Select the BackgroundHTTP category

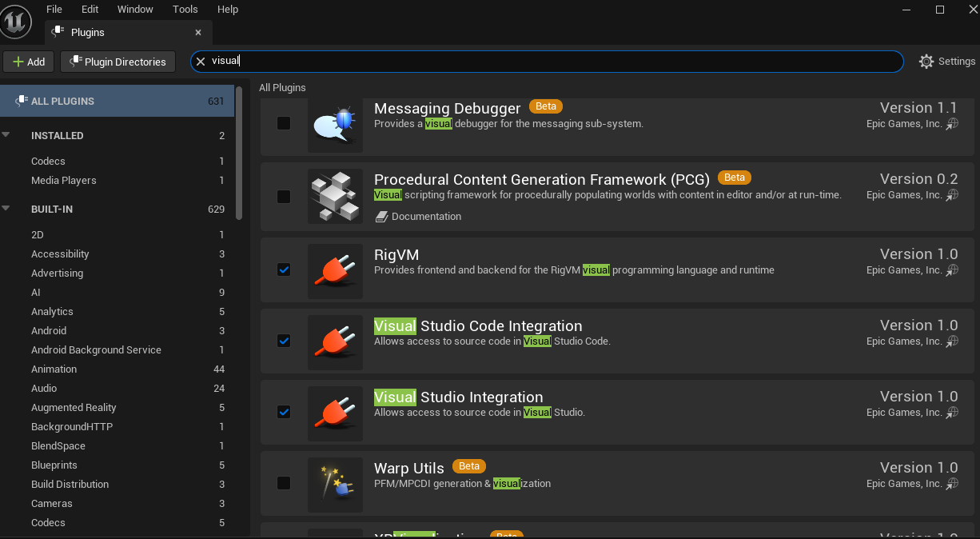tap(118, 427)
